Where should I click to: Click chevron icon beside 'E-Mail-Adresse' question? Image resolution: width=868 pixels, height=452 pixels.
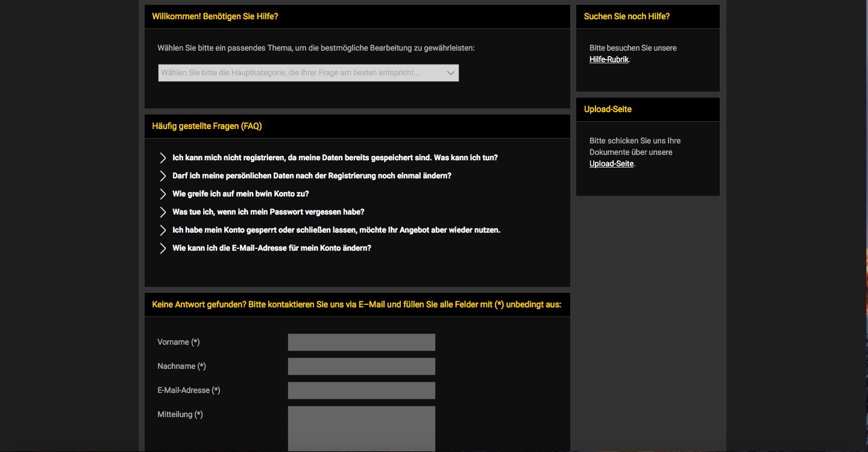pyautogui.click(x=163, y=248)
